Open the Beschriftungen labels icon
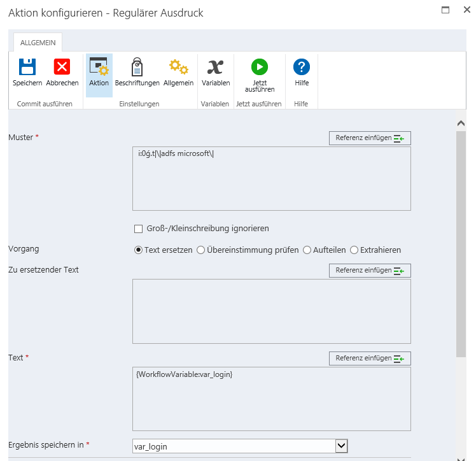Screen dimensions: 476x461 pos(137,66)
